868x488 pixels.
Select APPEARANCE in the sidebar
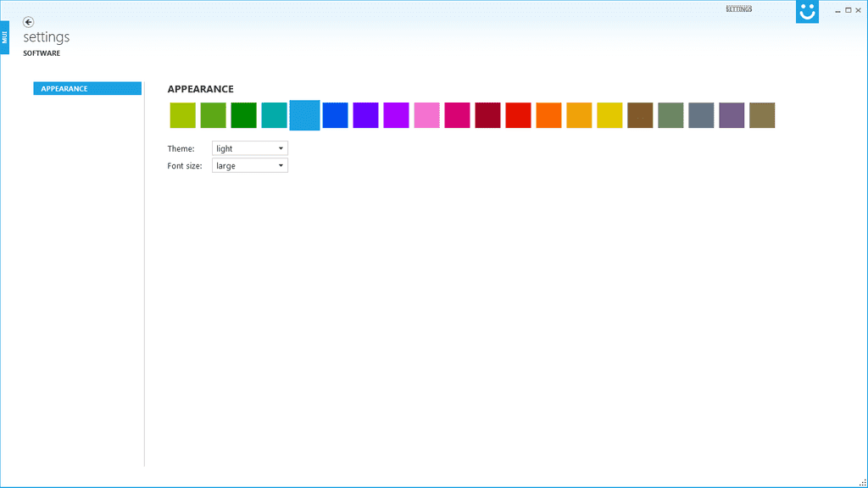coord(86,88)
